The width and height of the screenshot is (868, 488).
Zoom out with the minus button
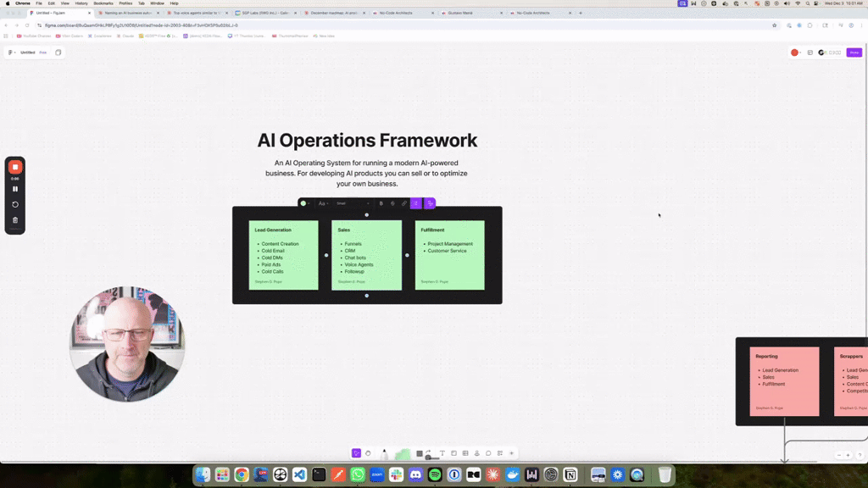point(839,455)
